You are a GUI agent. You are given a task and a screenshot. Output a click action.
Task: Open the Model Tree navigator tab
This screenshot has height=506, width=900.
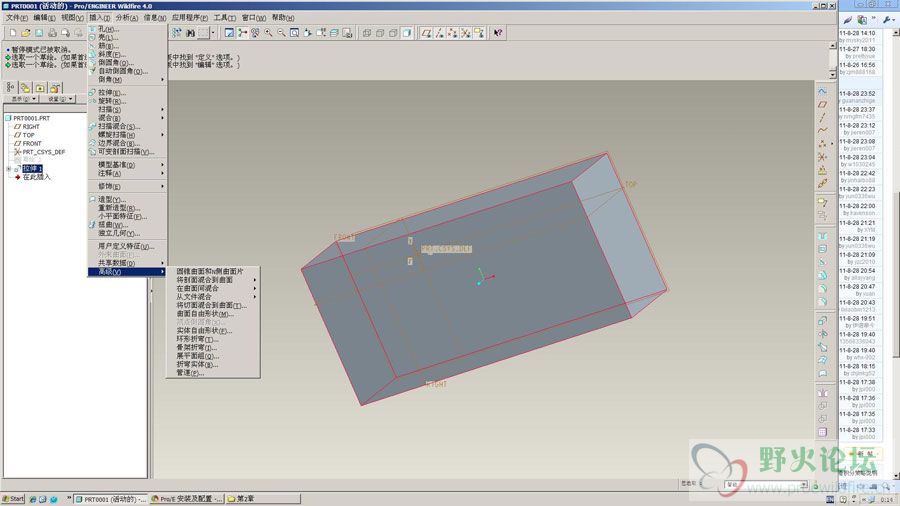(x=10, y=87)
